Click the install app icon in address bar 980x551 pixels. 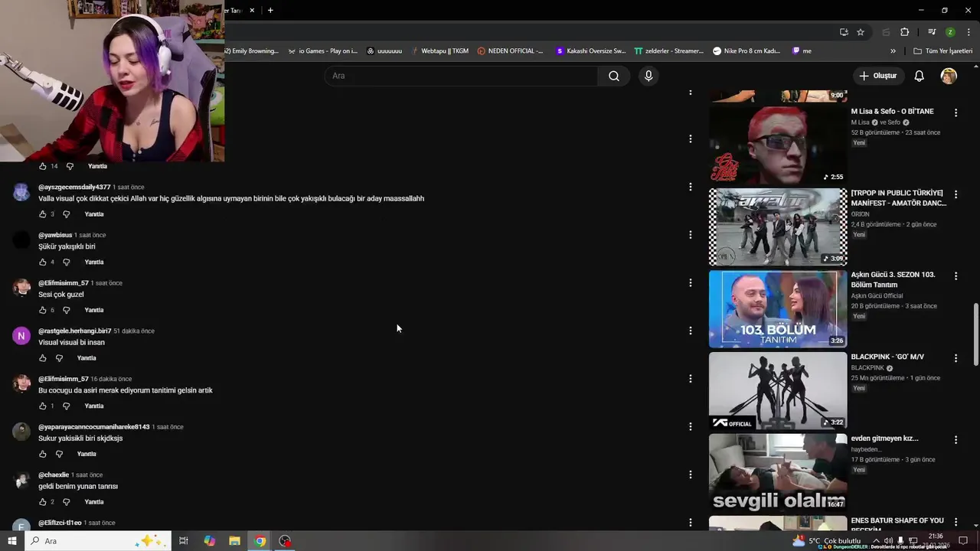(844, 32)
